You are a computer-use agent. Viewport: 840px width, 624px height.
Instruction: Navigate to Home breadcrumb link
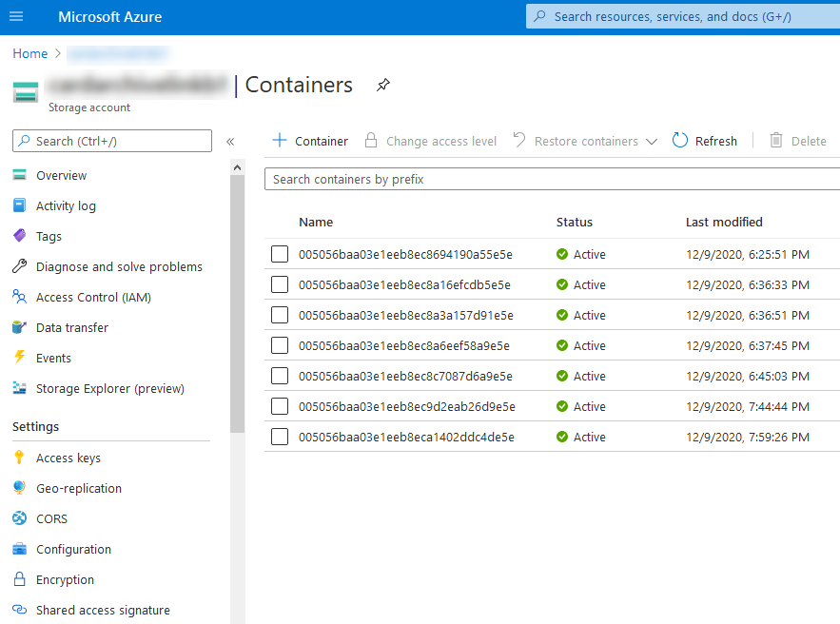pos(30,53)
